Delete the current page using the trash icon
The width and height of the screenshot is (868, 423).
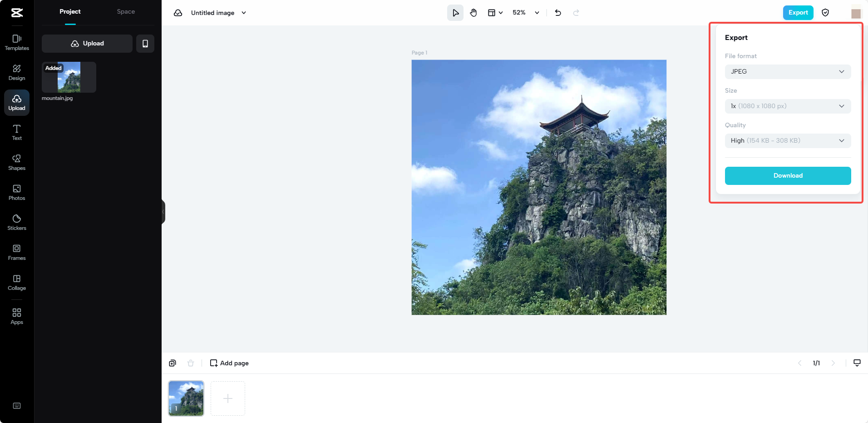pos(191,363)
